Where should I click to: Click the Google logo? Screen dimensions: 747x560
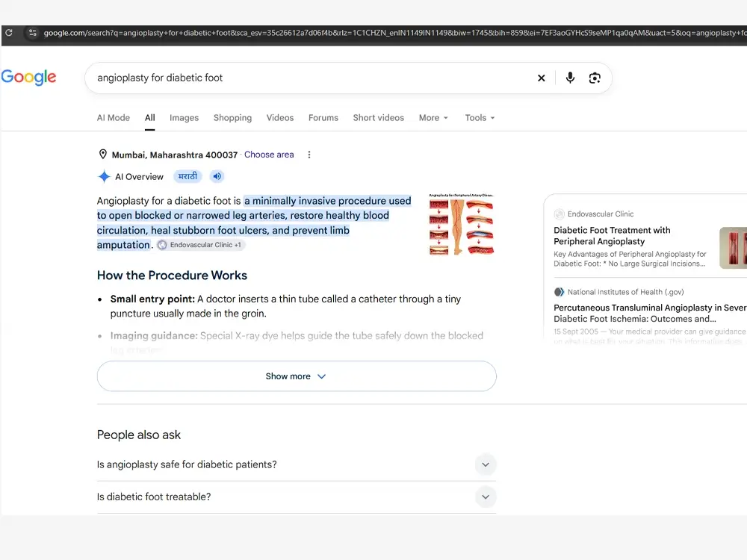click(x=28, y=77)
